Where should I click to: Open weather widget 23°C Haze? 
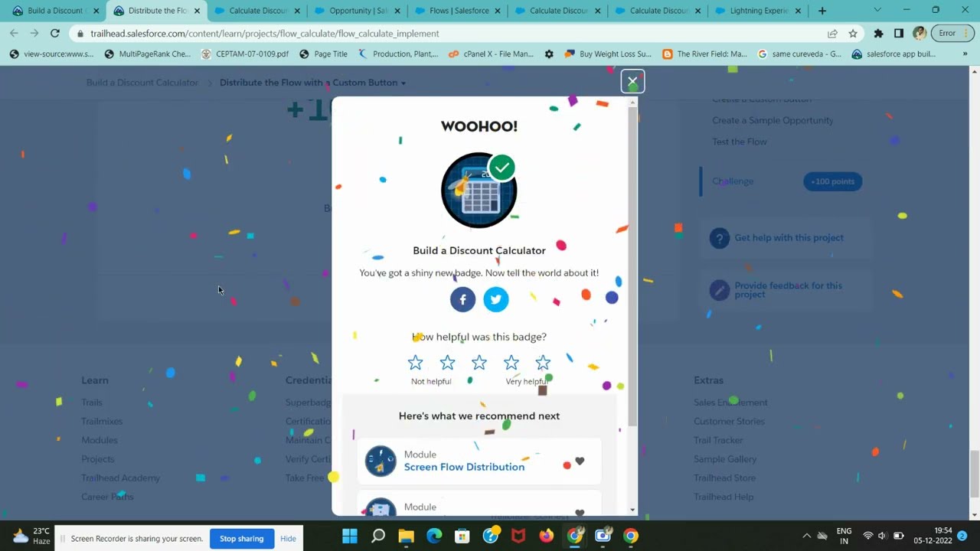(x=31, y=536)
